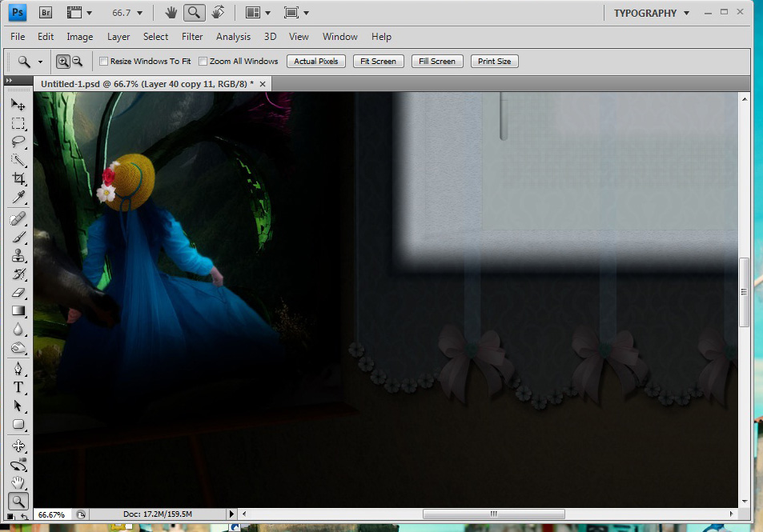Select the Pen tool
The image size is (763, 532).
[x=18, y=369]
